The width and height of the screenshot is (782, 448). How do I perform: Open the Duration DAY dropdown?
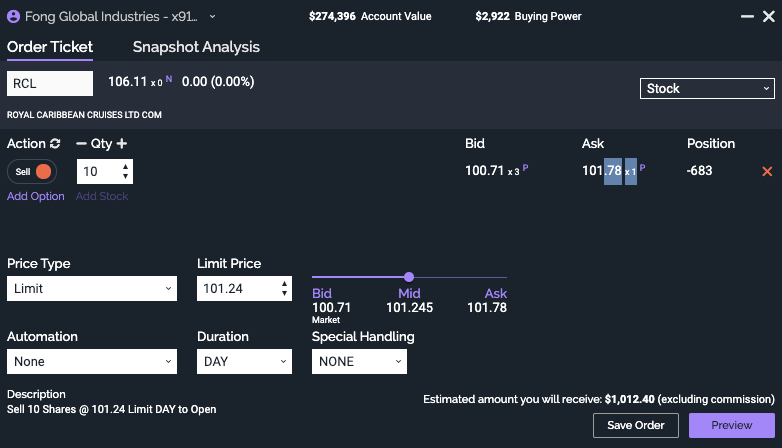click(244, 361)
